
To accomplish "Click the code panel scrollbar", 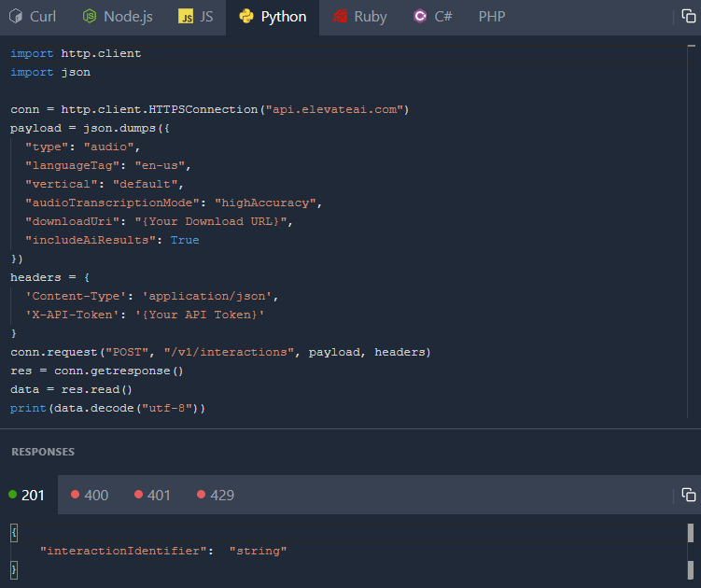I will pos(691,231).
